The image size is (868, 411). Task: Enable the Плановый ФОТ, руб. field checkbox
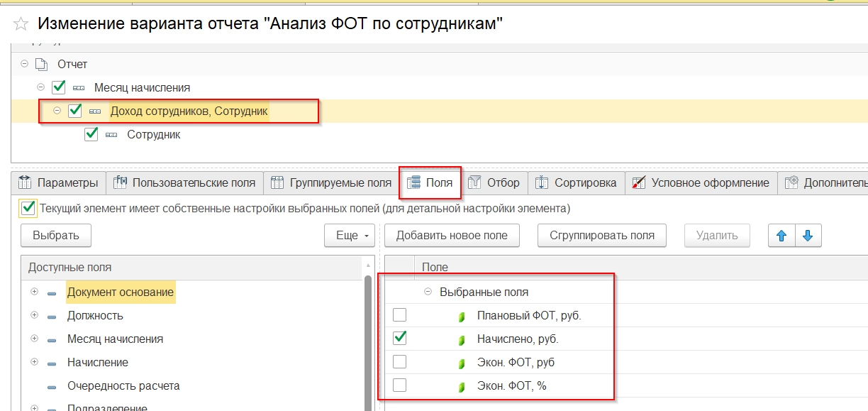pyautogui.click(x=400, y=315)
